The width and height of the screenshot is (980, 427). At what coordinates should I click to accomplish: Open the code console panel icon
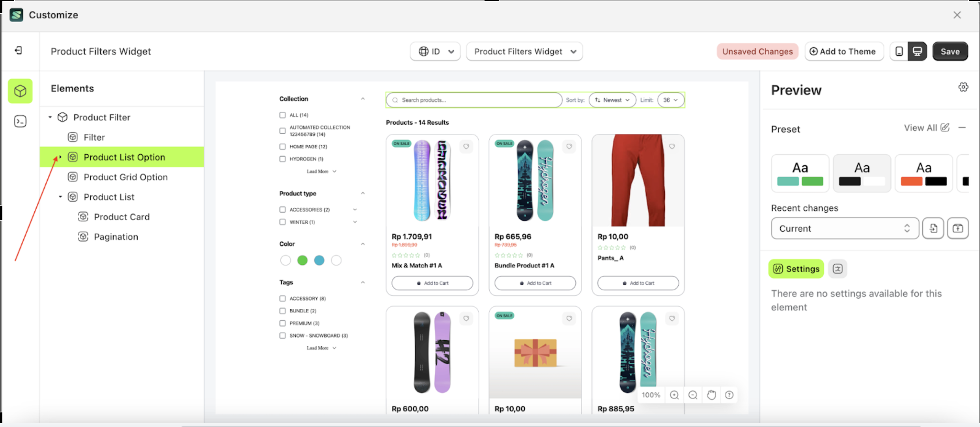pos(20,121)
